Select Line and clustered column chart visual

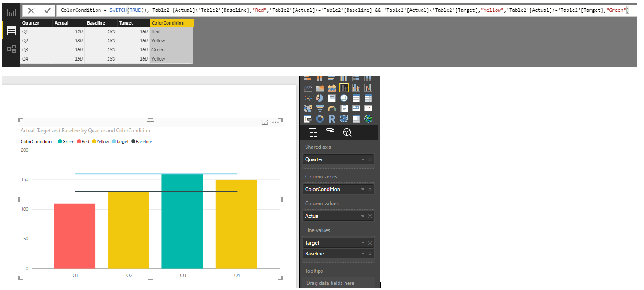356,88
